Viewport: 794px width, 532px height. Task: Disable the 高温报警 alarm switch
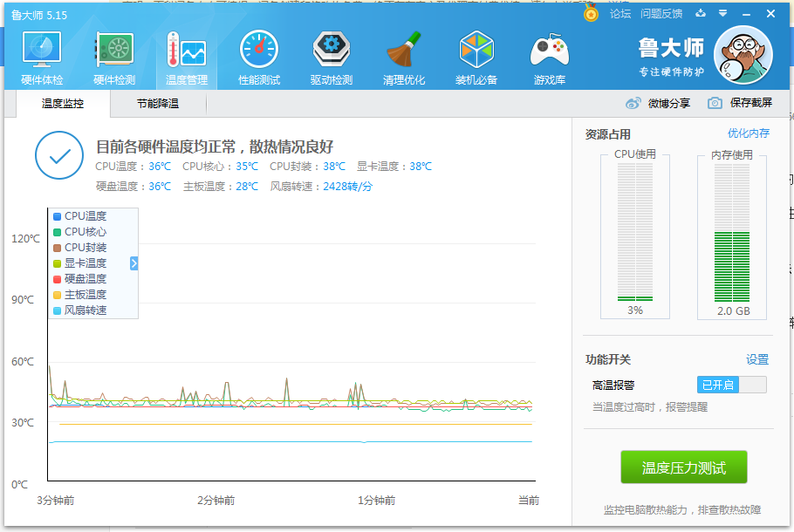pos(731,385)
